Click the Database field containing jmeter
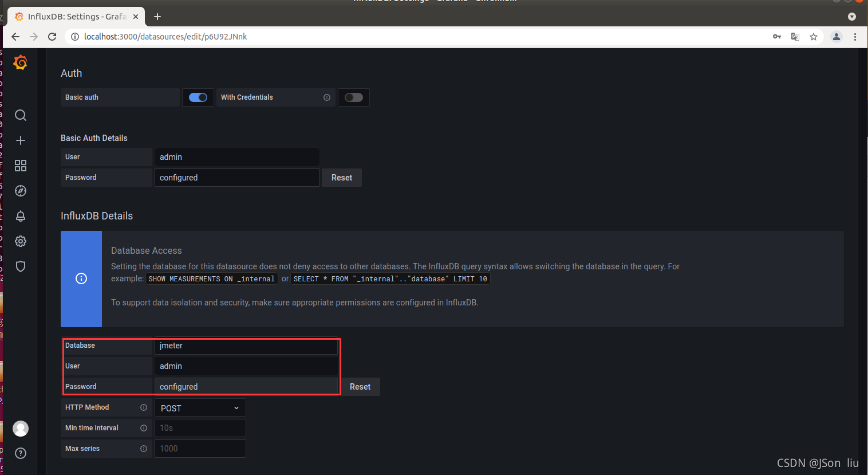Viewport: 868px width, 475px height. coord(246,346)
